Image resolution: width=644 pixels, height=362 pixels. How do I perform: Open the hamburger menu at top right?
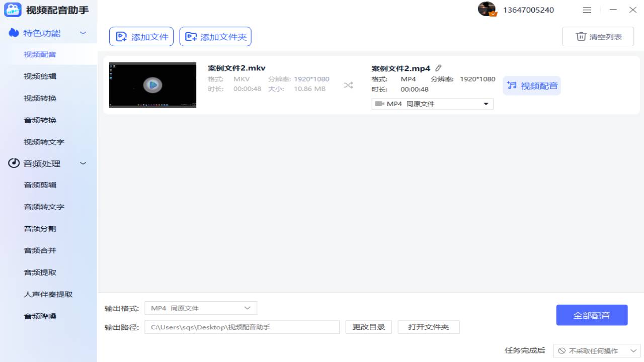point(587,10)
